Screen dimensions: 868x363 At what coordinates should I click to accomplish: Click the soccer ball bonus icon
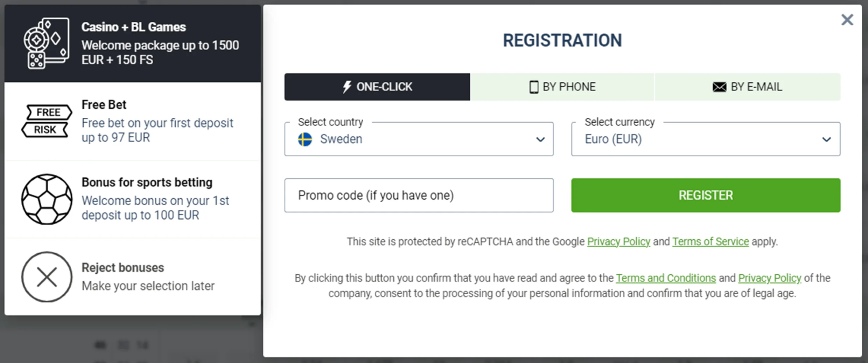[47, 199]
